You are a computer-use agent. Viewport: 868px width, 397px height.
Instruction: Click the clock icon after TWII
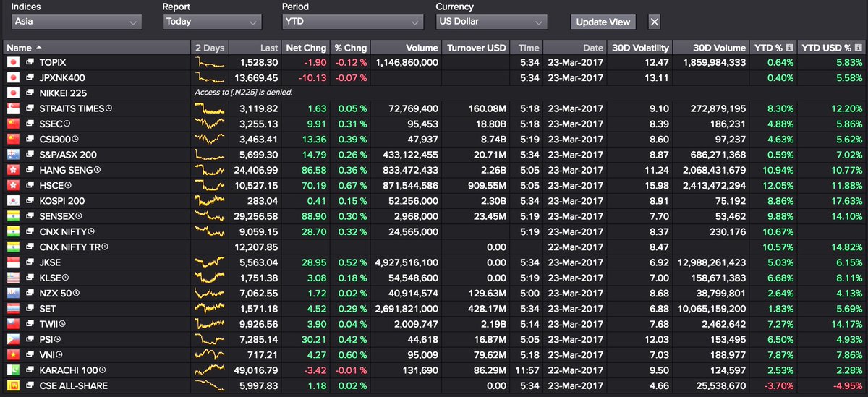coord(63,325)
